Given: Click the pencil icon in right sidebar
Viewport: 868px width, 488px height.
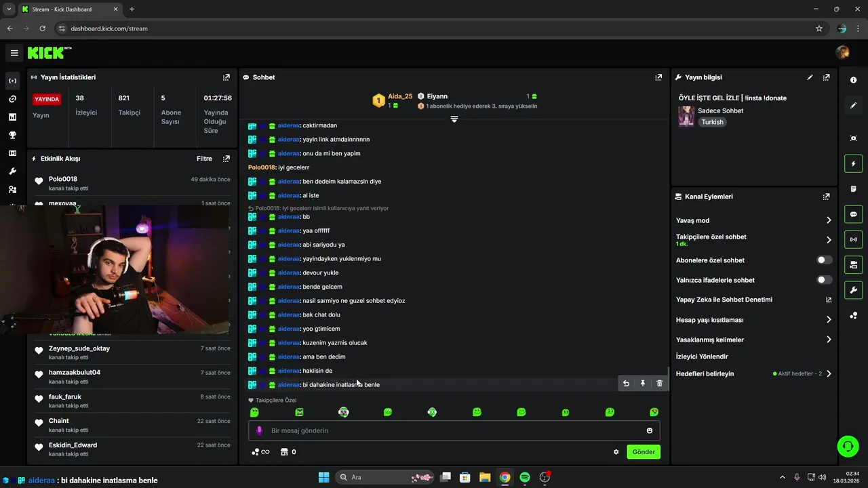Looking at the screenshot, I should click(853, 105).
